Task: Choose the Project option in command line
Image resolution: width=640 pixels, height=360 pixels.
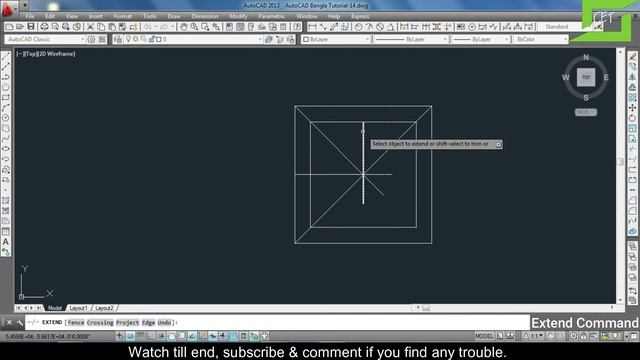Action: (127, 322)
